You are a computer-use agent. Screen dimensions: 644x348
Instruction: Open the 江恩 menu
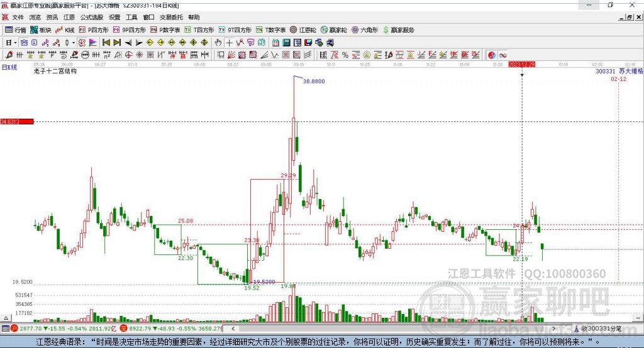coord(69,17)
